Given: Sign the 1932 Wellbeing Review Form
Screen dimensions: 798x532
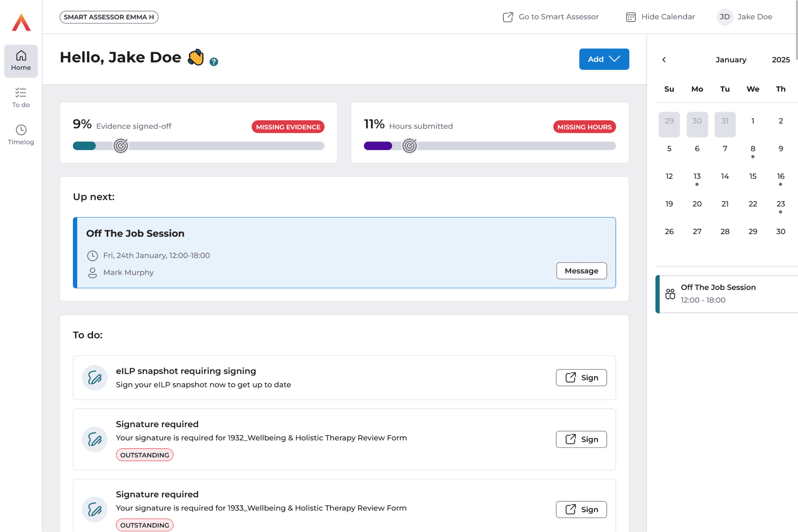Looking at the screenshot, I should pyautogui.click(x=581, y=439).
